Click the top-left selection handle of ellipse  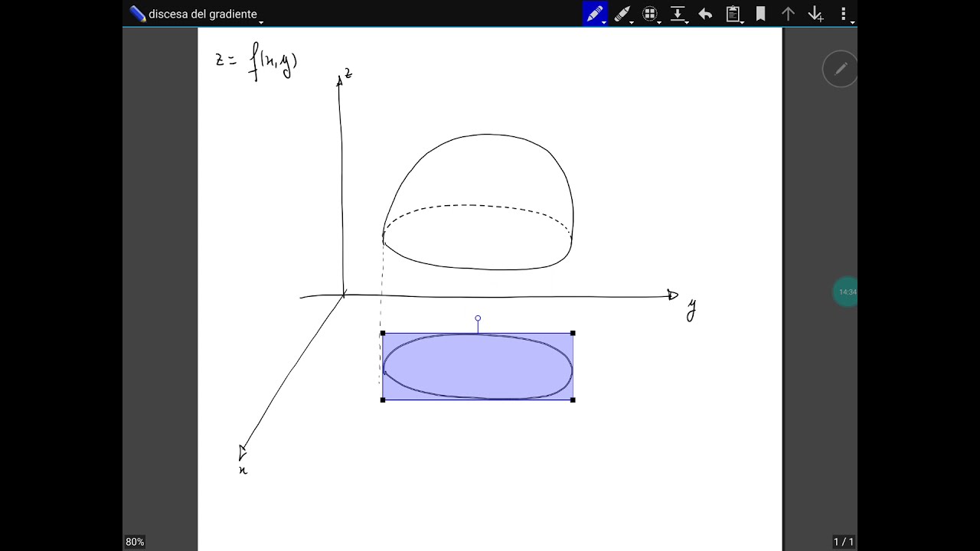[382, 333]
